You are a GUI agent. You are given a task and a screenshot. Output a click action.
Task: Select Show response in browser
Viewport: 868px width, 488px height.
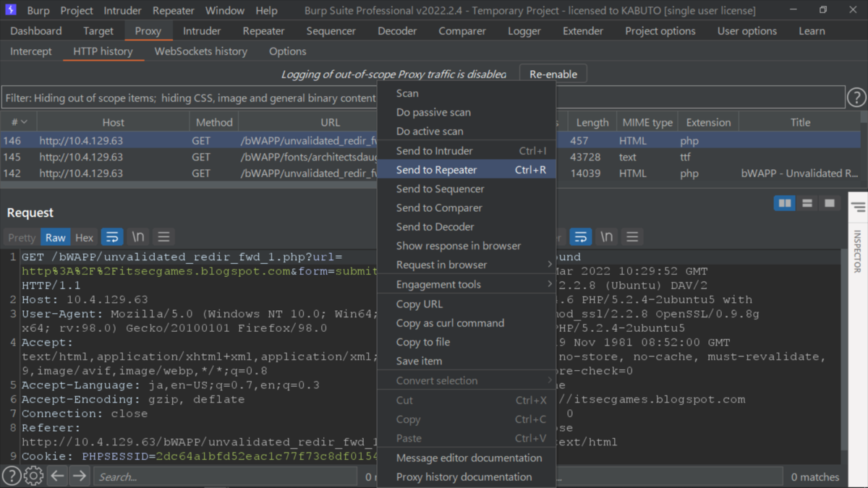(467, 246)
